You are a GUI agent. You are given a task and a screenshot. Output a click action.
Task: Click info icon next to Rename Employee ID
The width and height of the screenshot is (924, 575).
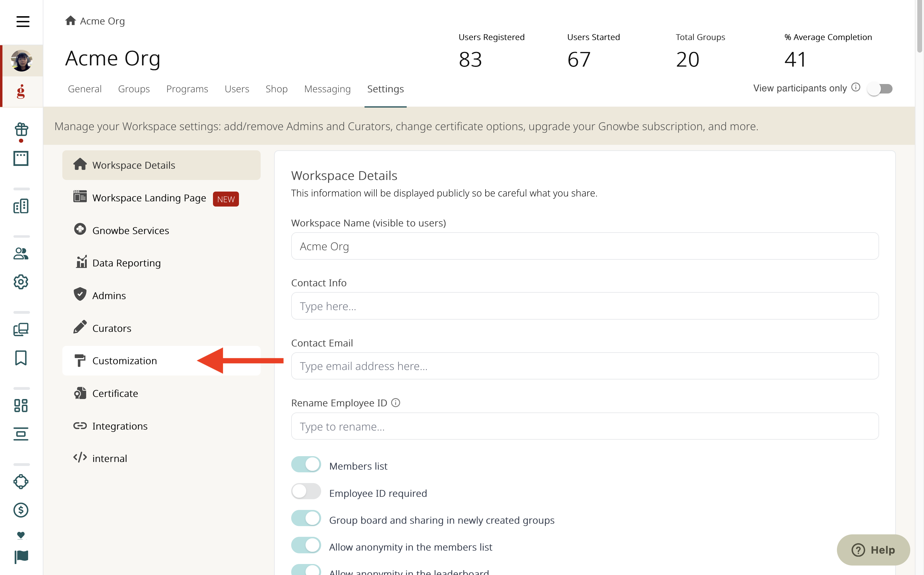pos(395,402)
